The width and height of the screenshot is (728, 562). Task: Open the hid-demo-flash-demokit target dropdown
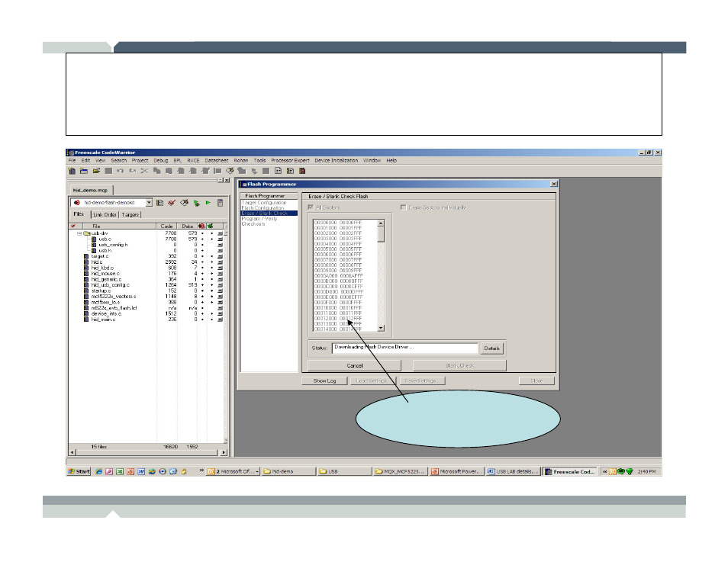(x=149, y=203)
